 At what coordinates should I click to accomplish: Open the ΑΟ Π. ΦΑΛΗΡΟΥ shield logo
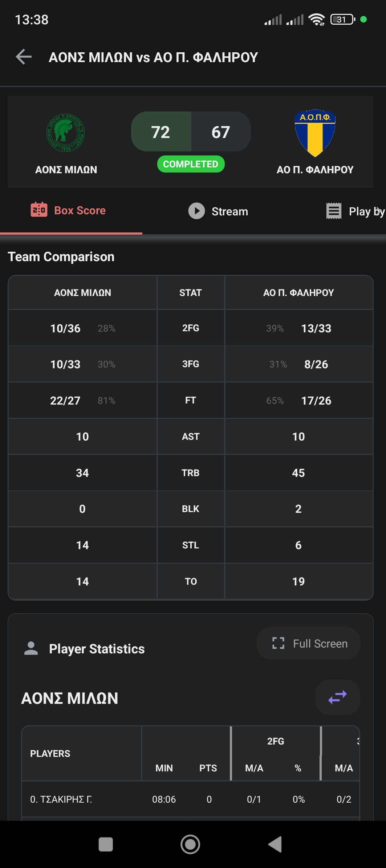pyautogui.click(x=315, y=133)
